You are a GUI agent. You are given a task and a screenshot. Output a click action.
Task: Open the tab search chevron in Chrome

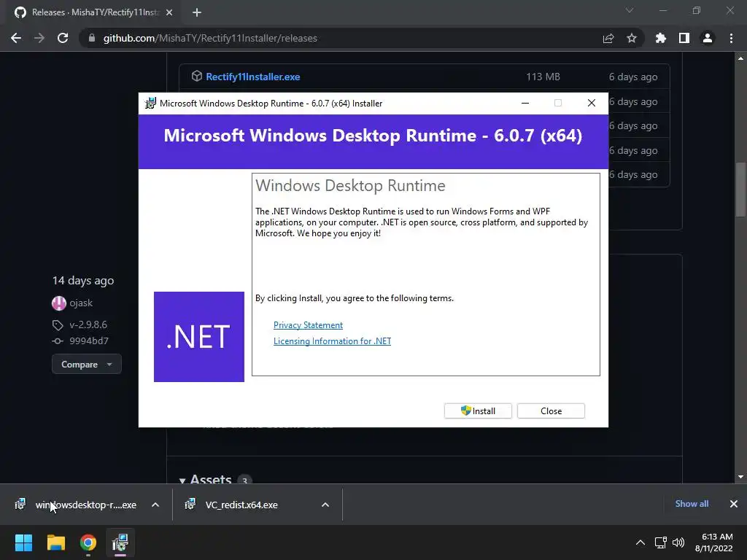(630, 10)
